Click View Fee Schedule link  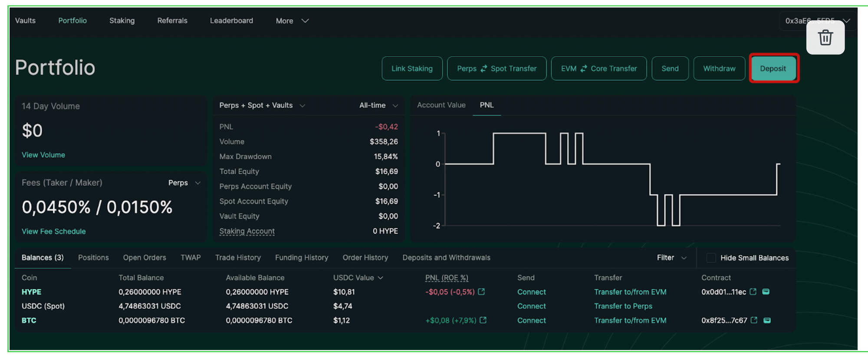tap(54, 231)
